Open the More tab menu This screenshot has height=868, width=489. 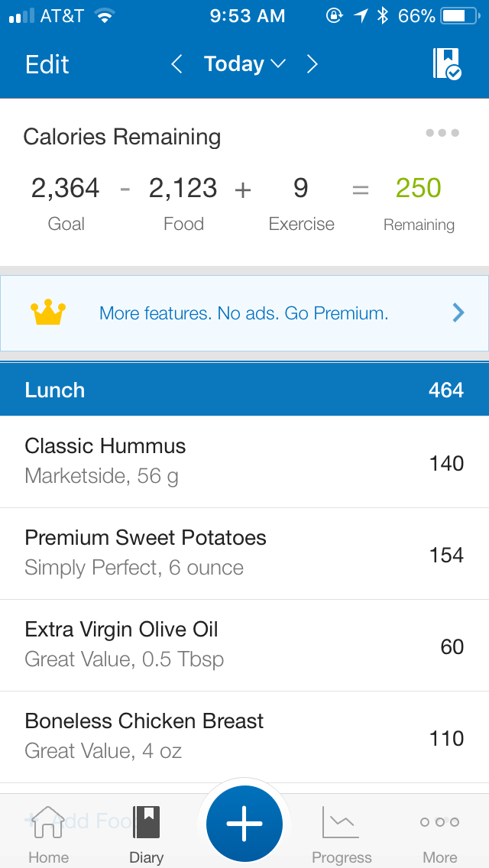click(439, 833)
